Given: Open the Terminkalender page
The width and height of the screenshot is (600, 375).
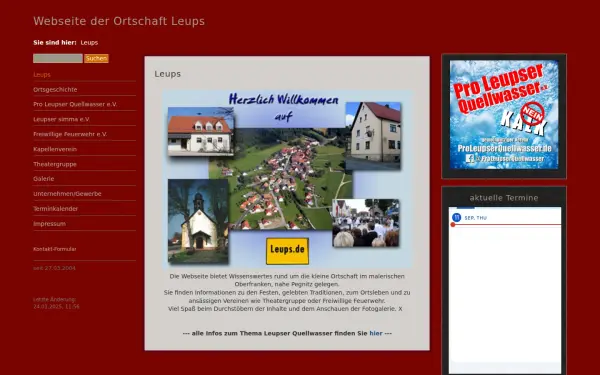Looking at the screenshot, I should (x=55, y=209).
